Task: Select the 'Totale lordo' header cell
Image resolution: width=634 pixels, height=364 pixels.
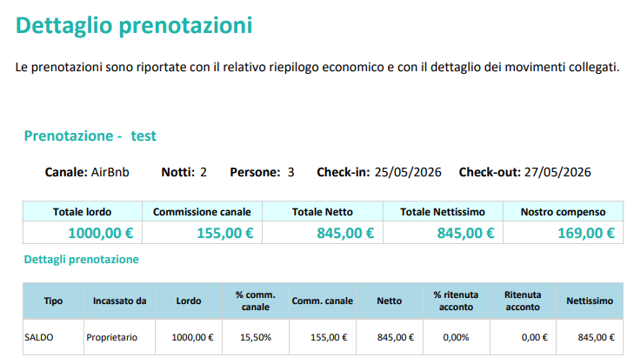Action: 82,212
